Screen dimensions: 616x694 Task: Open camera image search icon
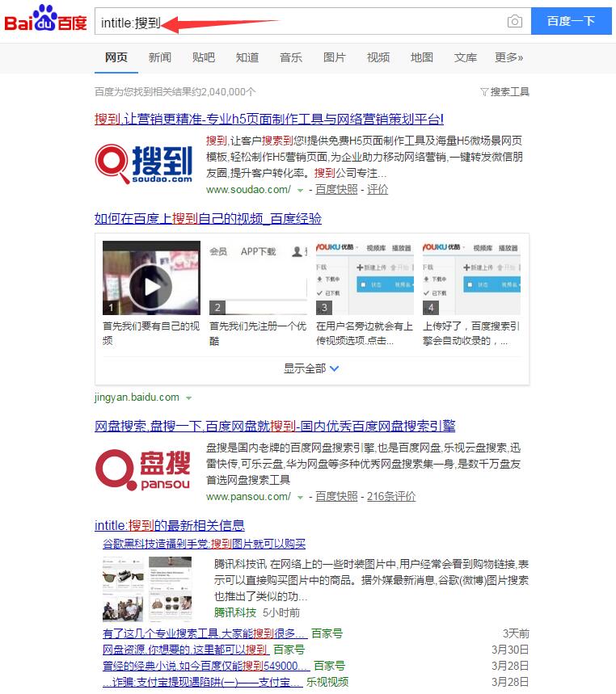(x=515, y=22)
